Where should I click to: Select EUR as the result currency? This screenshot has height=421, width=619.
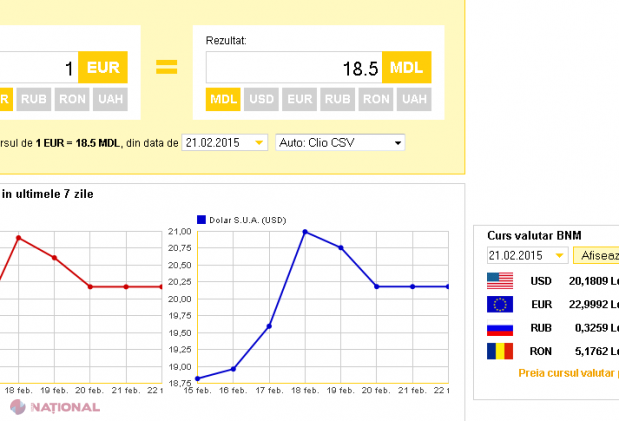point(299,100)
